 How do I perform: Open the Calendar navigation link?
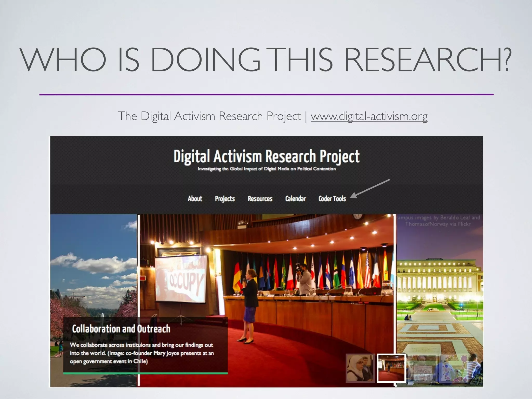click(295, 199)
